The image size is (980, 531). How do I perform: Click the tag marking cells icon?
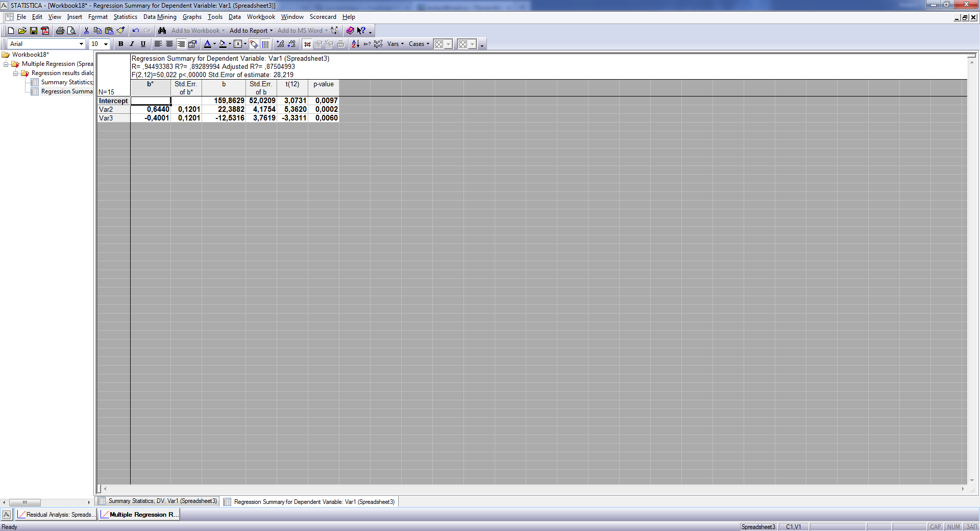click(x=254, y=44)
